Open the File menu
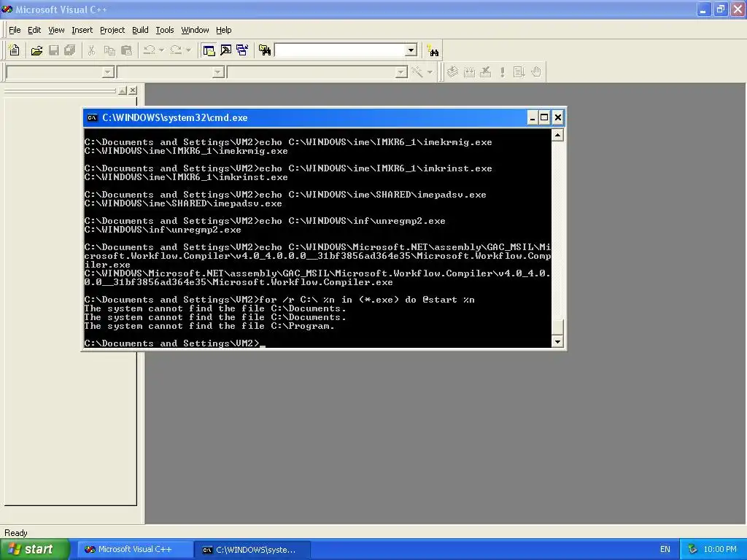Viewport: 747px width, 560px height. pyautogui.click(x=15, y=30)
